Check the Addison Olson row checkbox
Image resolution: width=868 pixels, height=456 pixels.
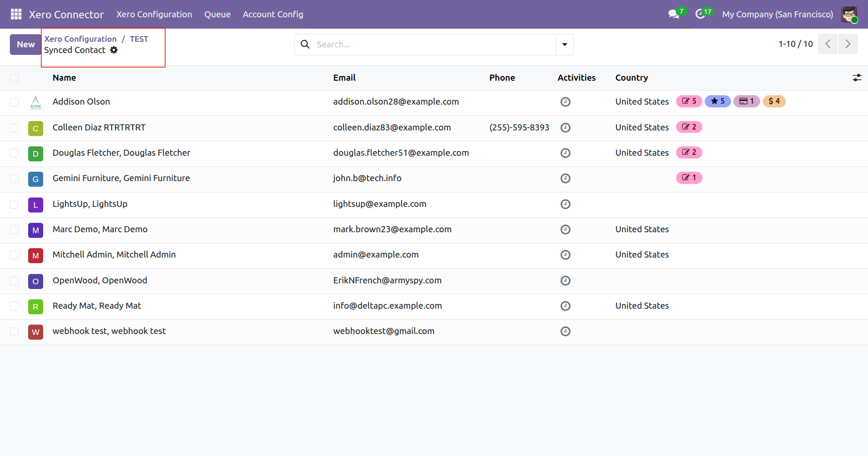(x=15, y=102)
